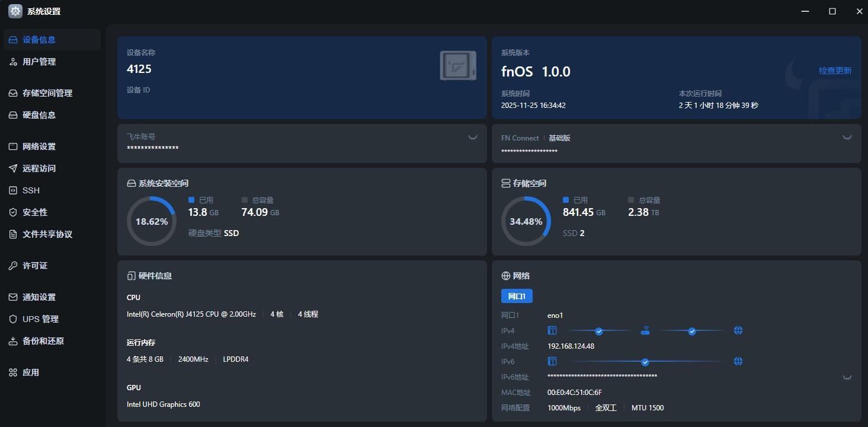The image size is (868, 427).
Task: Click the 34.48% storage usage ring
Action: 526,221
